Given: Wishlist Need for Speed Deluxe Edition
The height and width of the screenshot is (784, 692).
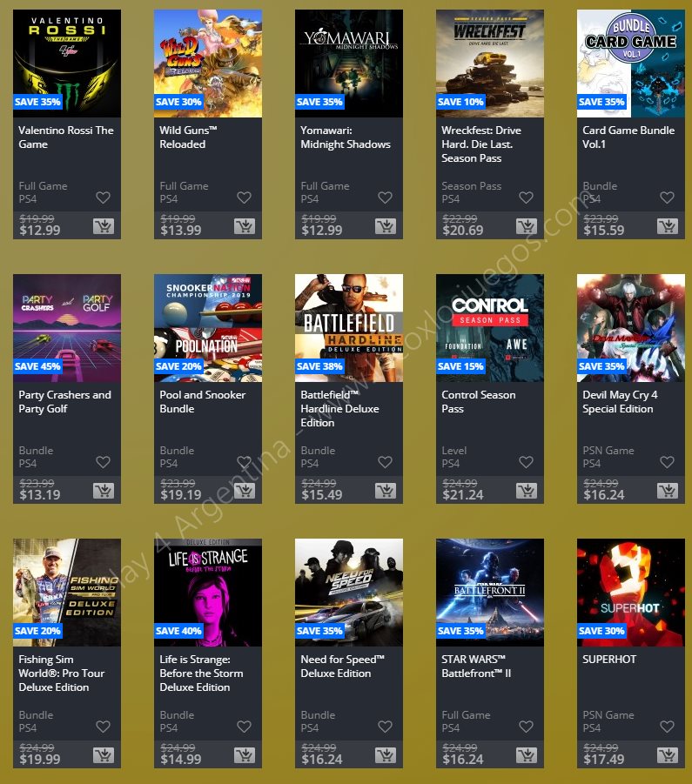Looking at the screenshot, I should pyautogui.click(x=385, y=727).
